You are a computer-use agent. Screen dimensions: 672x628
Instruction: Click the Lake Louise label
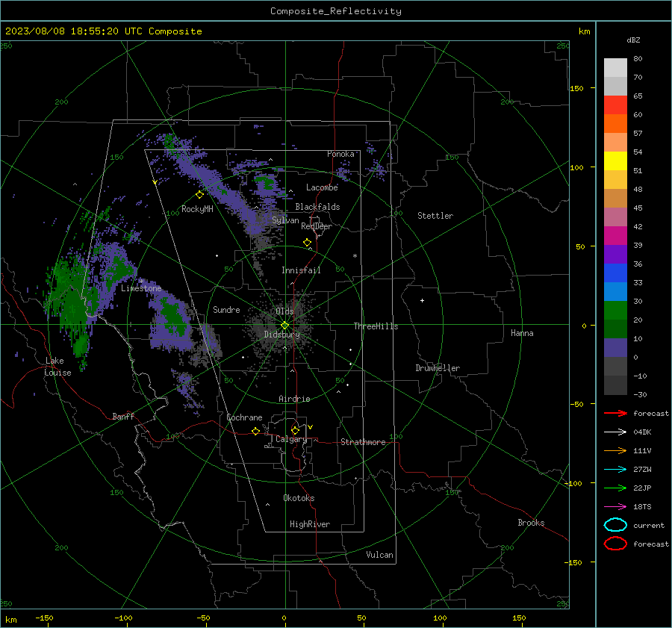(x=57, y=367)
